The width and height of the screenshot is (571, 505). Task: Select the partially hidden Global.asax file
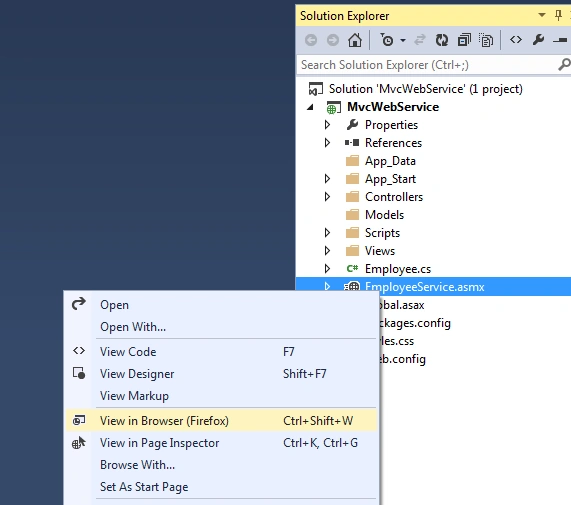402,305
